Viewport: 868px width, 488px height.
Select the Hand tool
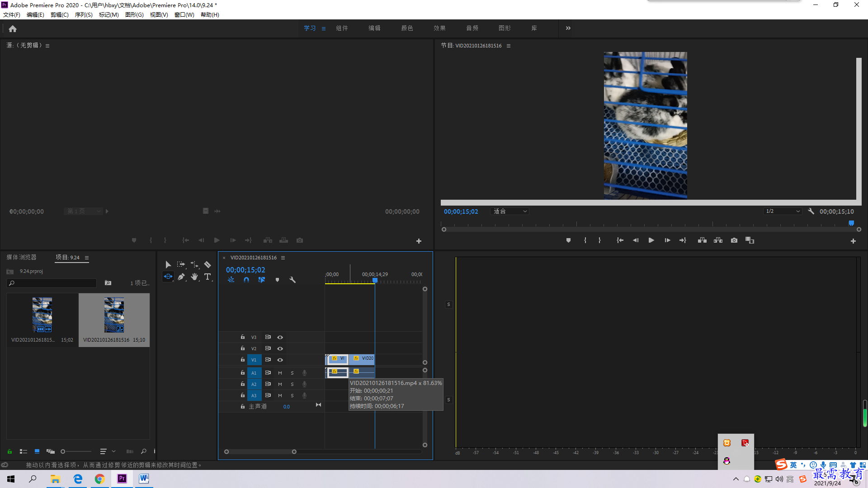click(194, 277)
